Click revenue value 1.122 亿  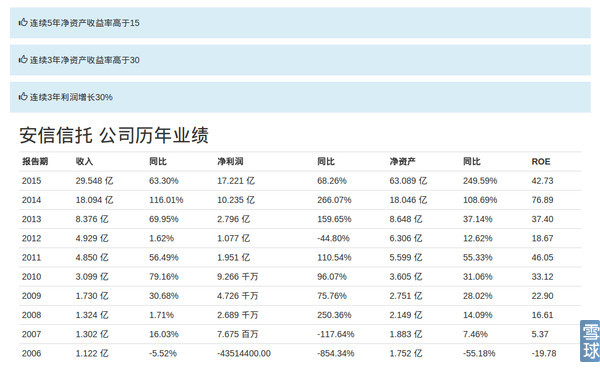pos(92,353)
